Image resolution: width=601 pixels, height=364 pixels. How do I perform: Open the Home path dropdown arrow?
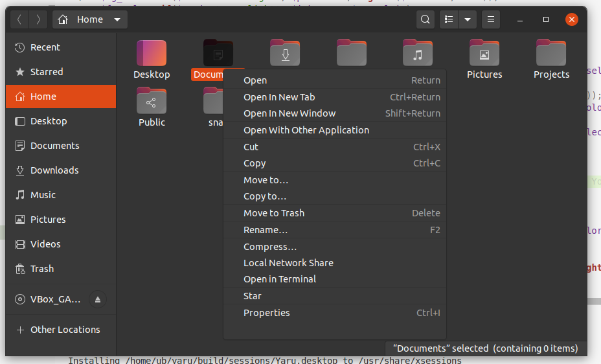pos(117,19)
